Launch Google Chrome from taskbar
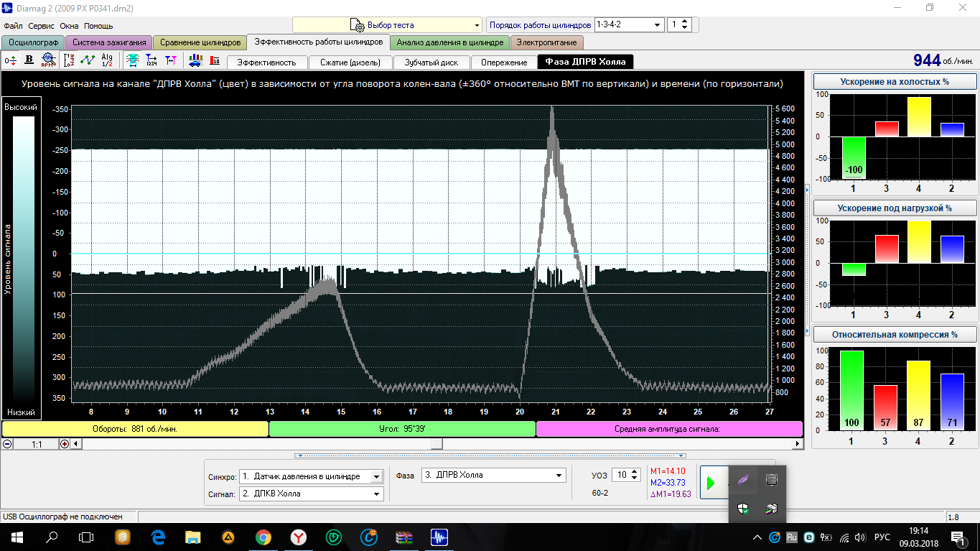980x551 pixels. pos(263,537)
